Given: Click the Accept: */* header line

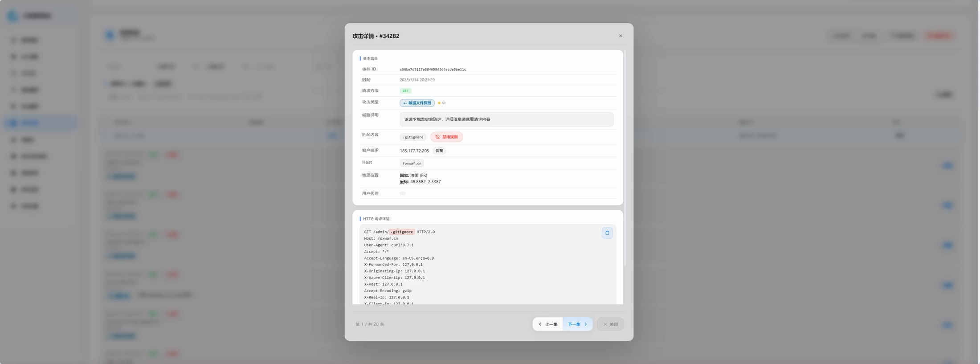Looking at the screenshot, I should coord(376,252).
